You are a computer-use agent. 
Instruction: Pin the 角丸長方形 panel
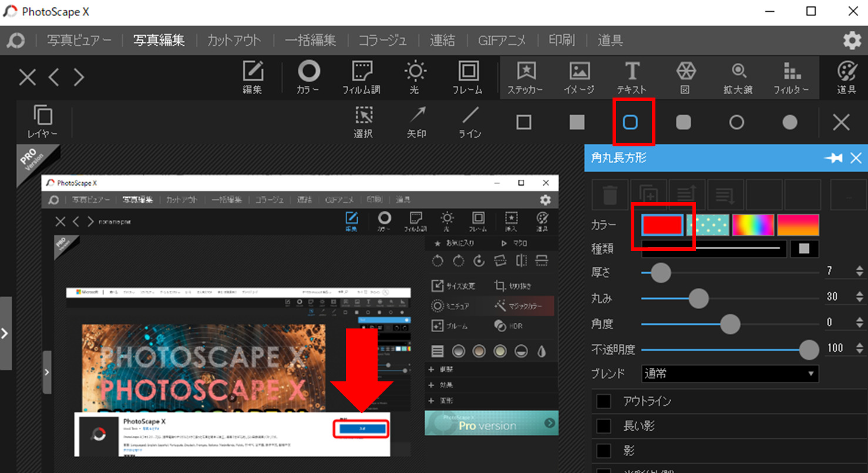pyautogui.click(x=833, y=158)
